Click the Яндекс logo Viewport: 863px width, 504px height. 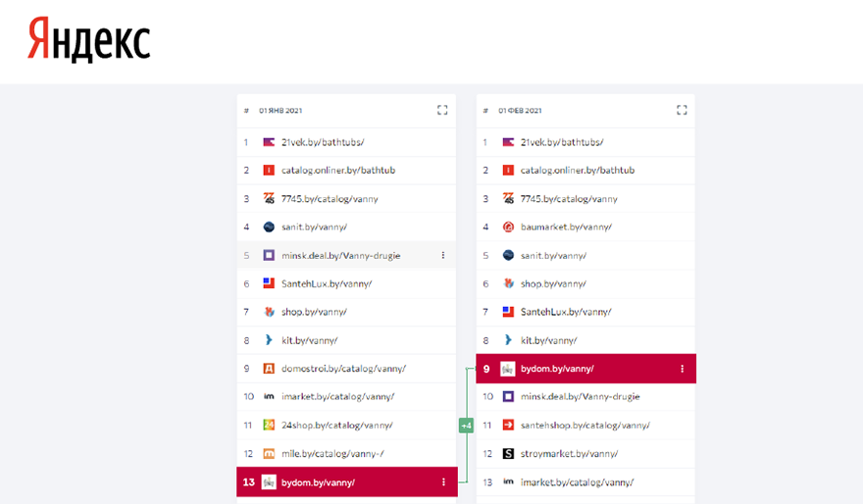click(89, 40)
